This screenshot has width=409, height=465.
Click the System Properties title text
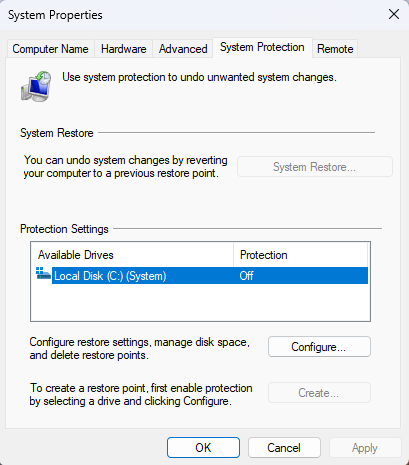(x=55, y=15)
